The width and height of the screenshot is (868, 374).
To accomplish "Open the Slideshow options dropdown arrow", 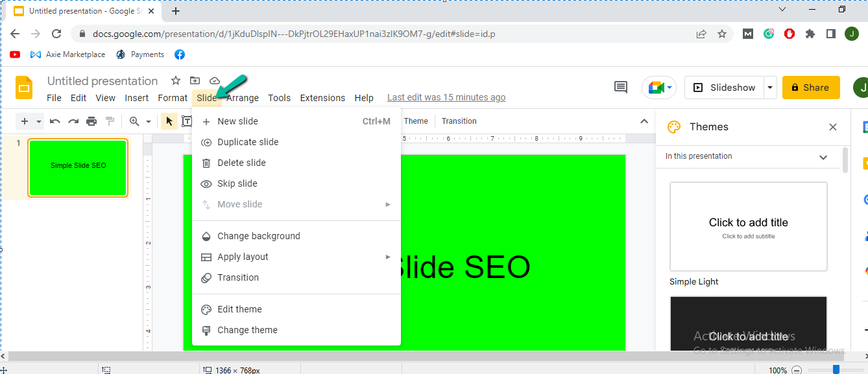I will click(x=769, y=87).
